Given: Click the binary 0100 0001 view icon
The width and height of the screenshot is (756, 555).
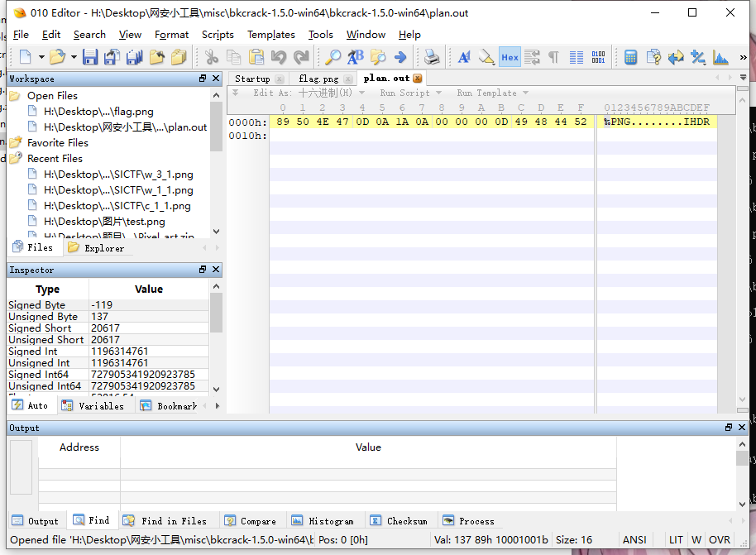Looking at the screenshot, I should [x=598, y=57].
